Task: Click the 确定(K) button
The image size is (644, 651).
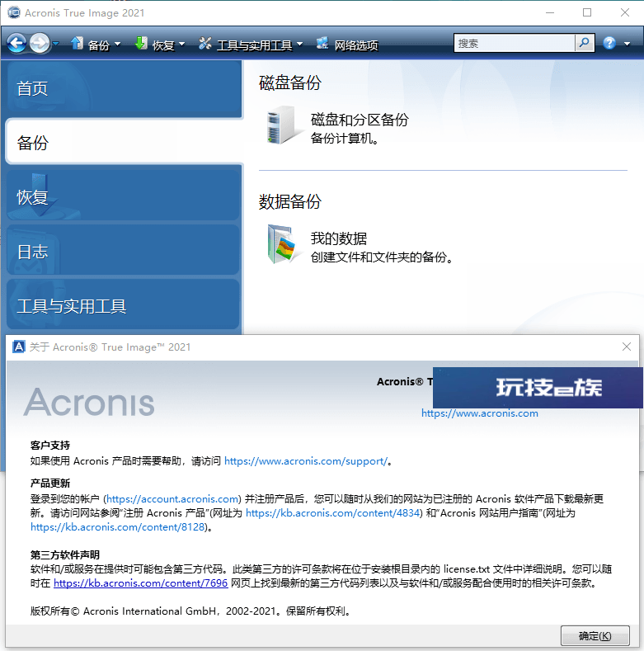Action: pyautogui.click(x=595, y=636)
